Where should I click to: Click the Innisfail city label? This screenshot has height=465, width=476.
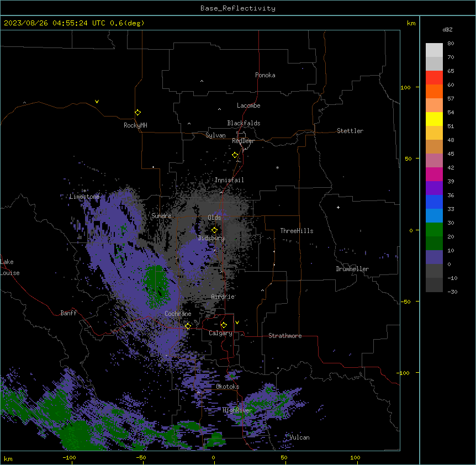pos(229,180)
